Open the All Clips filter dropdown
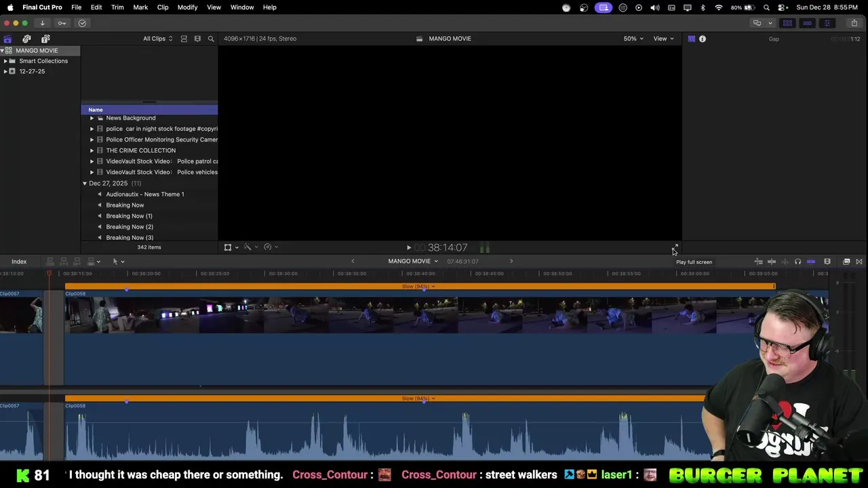868x488 pixels. [157, 39]
